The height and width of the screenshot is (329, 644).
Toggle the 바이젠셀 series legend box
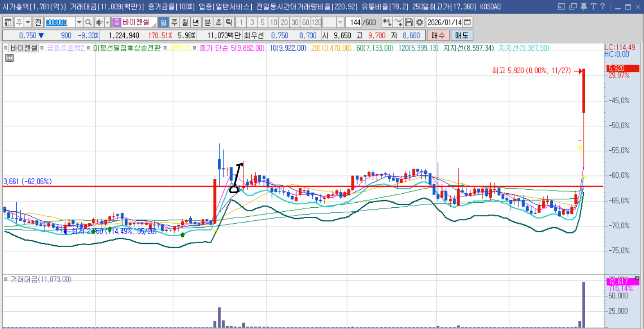click(x=6, y=48)
